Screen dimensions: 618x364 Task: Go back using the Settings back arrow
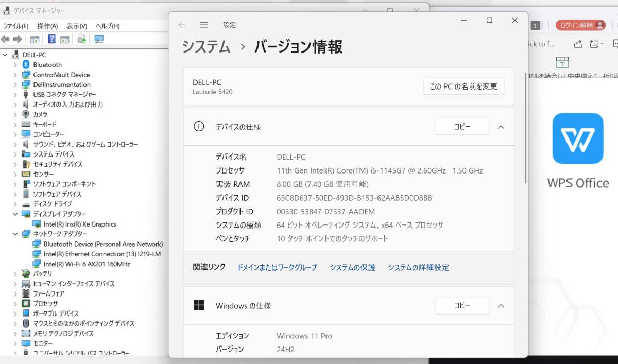pos(181,25)
